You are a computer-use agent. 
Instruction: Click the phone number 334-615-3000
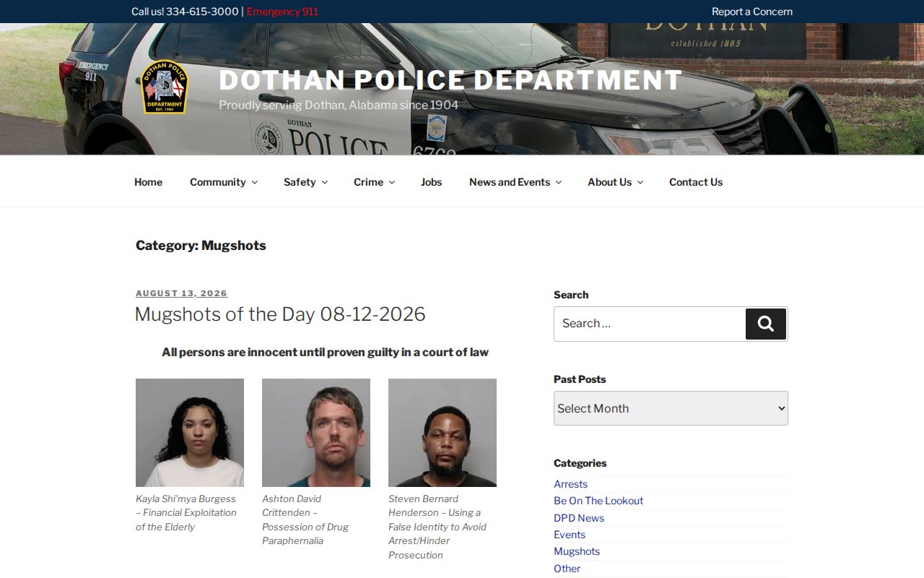(x=202, y=12)
